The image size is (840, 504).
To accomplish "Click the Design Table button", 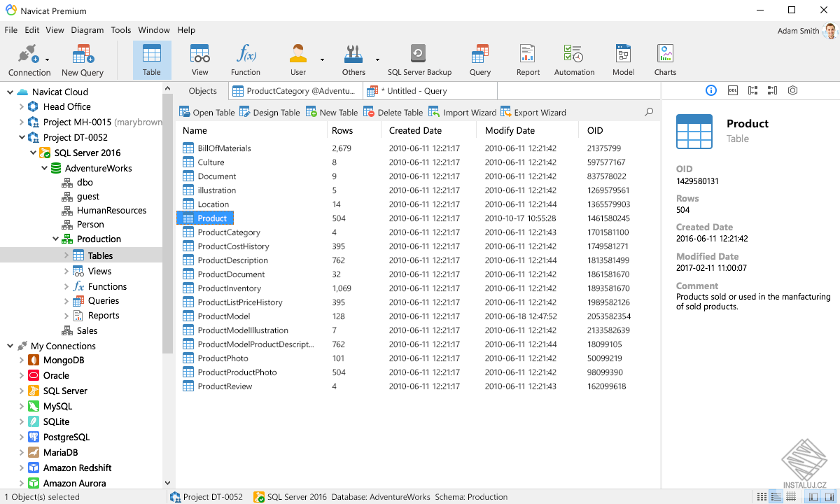I will [x=269, y=112].
